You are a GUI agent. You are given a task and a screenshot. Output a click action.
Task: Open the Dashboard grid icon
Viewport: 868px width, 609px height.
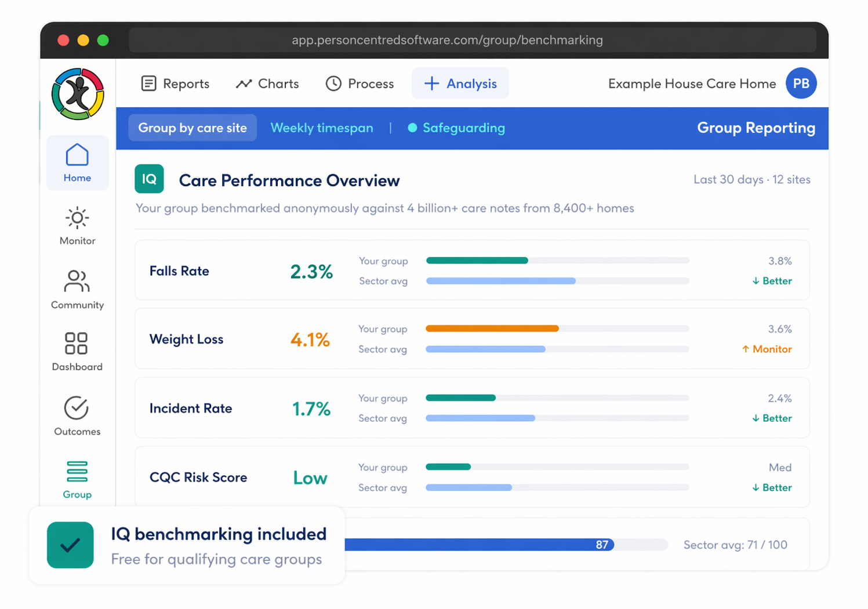(x=76, y=343)
